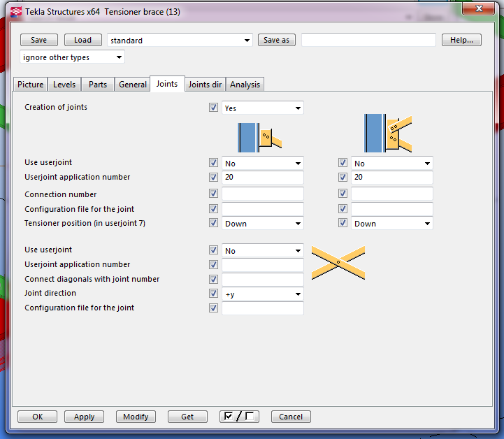Viewport: 504px width, 439px height.
Task: Toggle left Tensioner position checkbox
Action: (x=213, y=223)
